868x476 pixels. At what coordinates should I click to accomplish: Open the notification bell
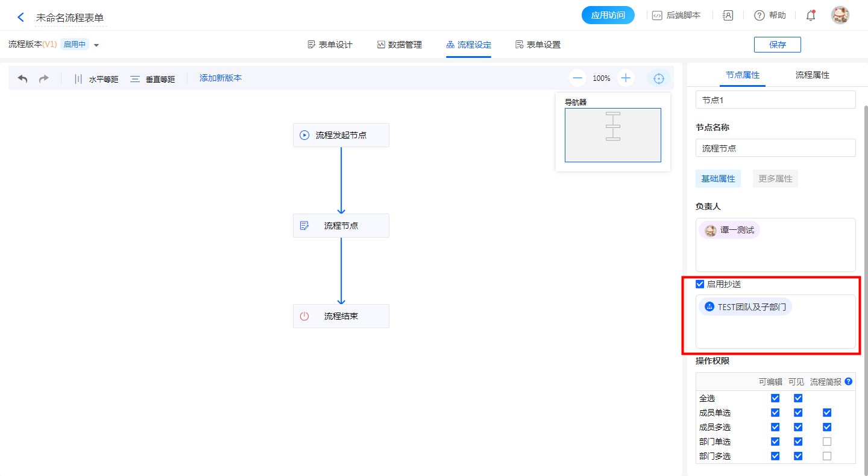click(x=811, y=16)
